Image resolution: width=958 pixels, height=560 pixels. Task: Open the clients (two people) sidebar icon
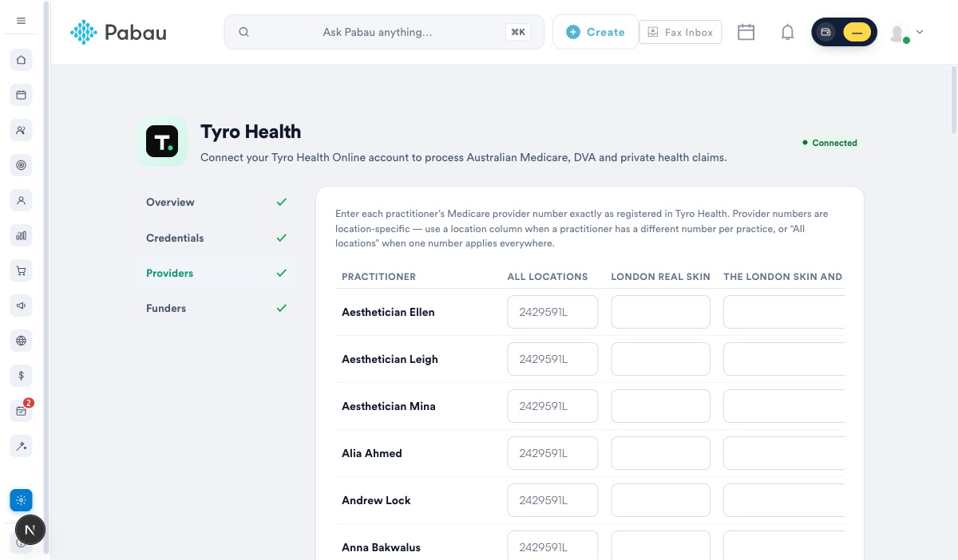(22, 130)
